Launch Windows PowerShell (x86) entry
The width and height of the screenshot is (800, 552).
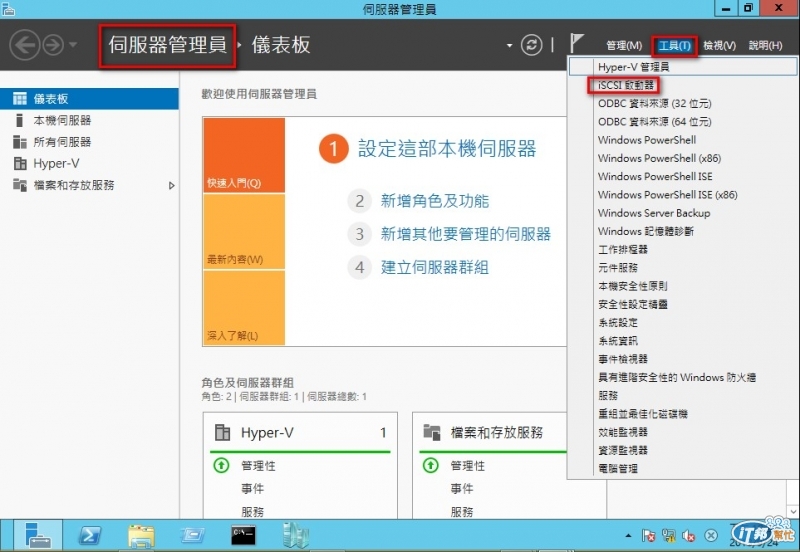[683, 158]
